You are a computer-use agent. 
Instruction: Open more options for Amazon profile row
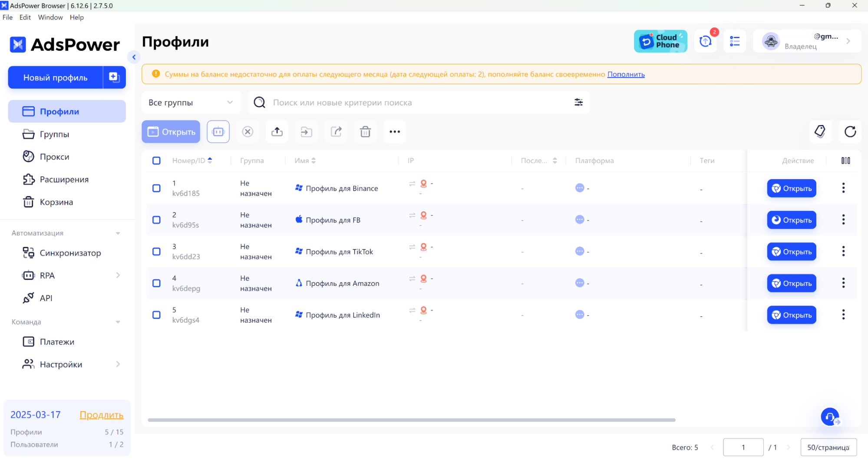(843, 283)
